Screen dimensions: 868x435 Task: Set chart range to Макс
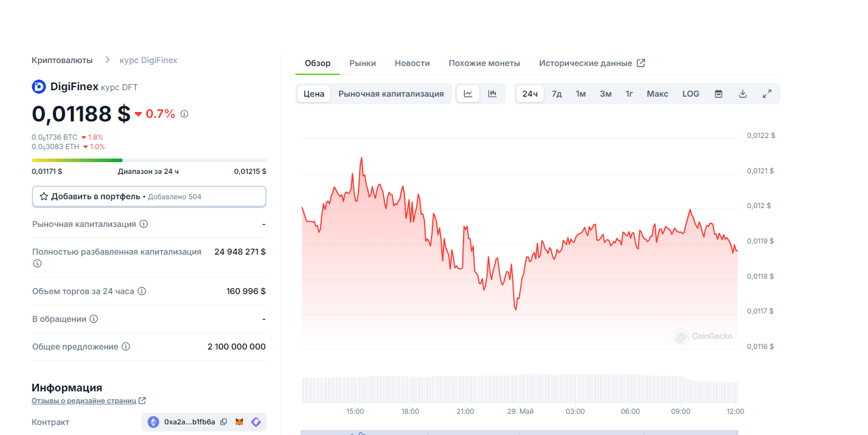657,94
